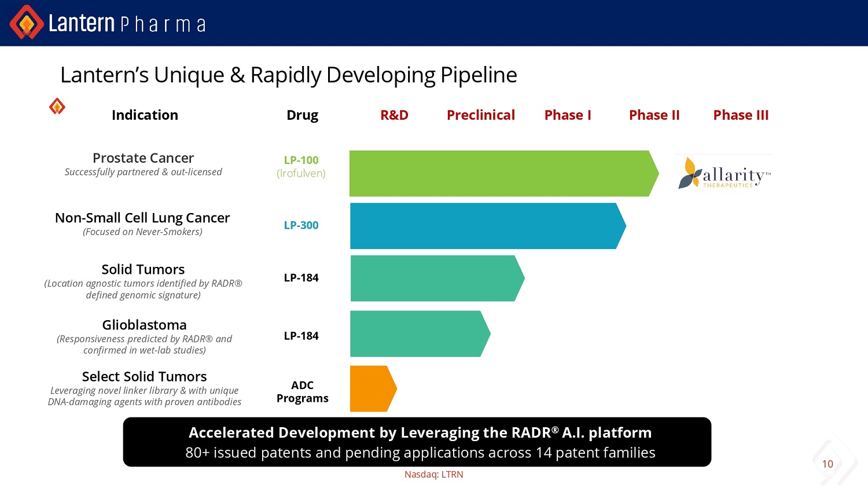Click the orange ADC Programs bar
Image resolution: width=868 pixels, height=488 pixels.
371,388
